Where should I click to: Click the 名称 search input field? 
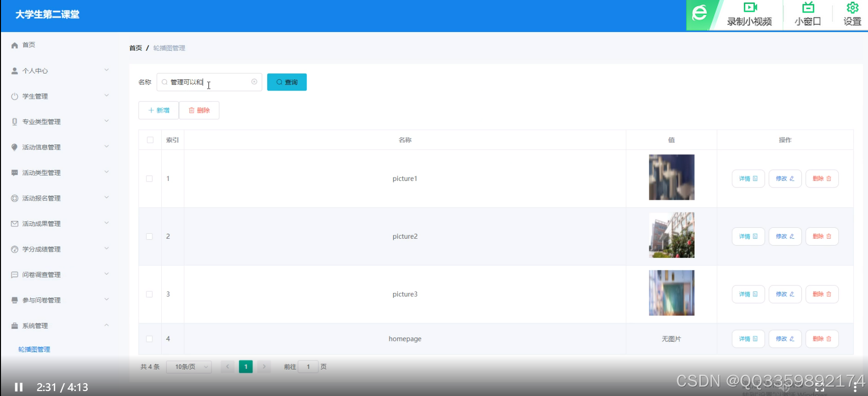209,82
